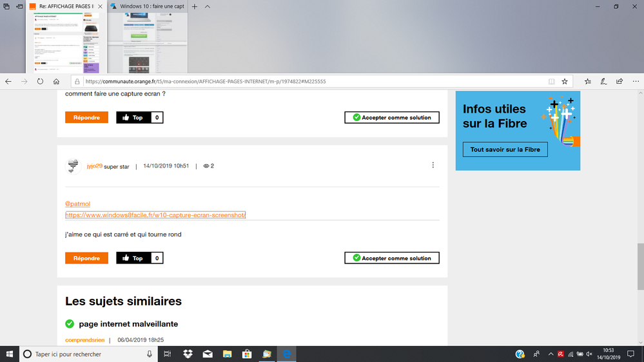This screenshot has width=644, height=362.
Task: Switch to Windows 10 : faire une capt tab
Action: coord(148,6)
